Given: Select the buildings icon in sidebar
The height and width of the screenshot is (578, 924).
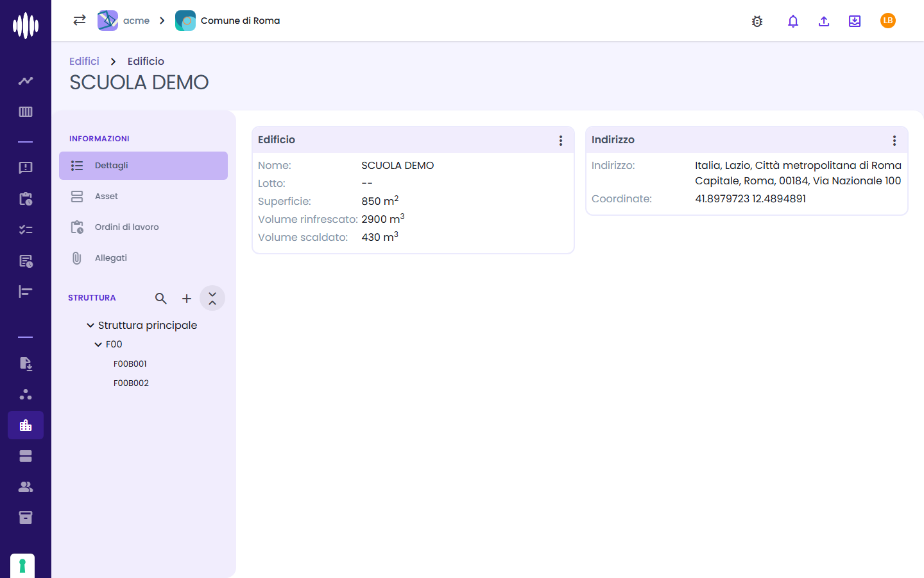Looking at the screenshot, I should coord(26,425).
